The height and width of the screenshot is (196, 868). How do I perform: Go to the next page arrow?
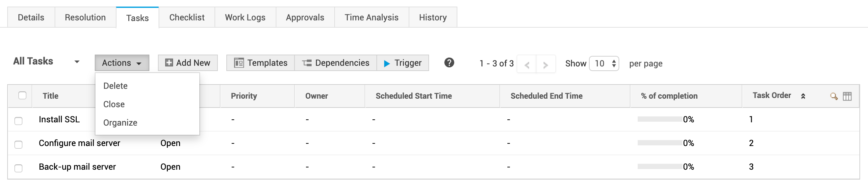[546, 64]
